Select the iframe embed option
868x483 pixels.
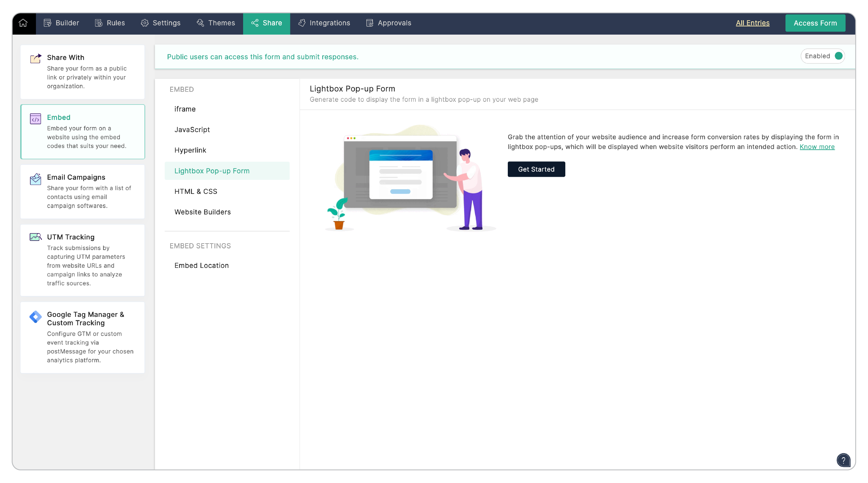click(x=185, y=109)
